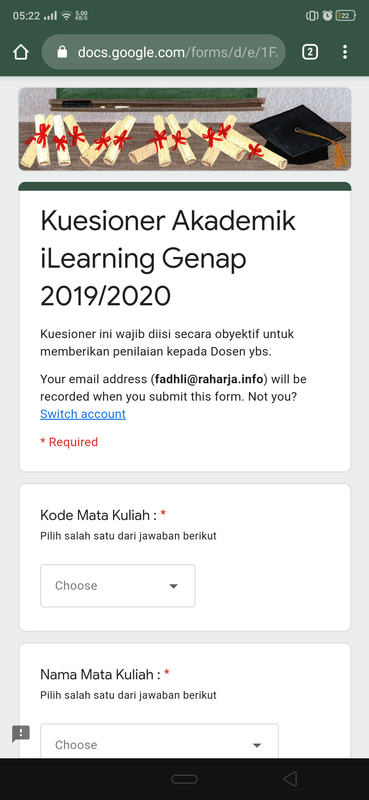Click the Kode Mata Kuliah question label
Image resolution: width=369 pixels, height=800 pixels.
coord(99,515)
